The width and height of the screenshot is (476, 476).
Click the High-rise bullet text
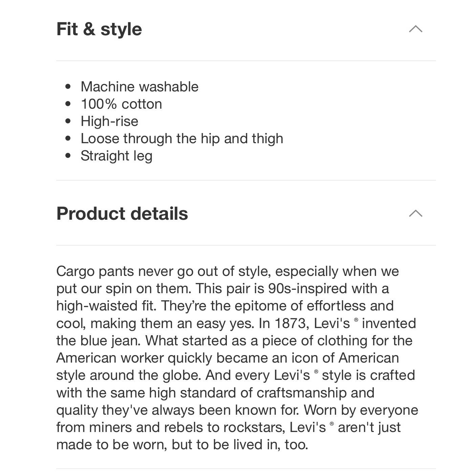coord(109,121)
